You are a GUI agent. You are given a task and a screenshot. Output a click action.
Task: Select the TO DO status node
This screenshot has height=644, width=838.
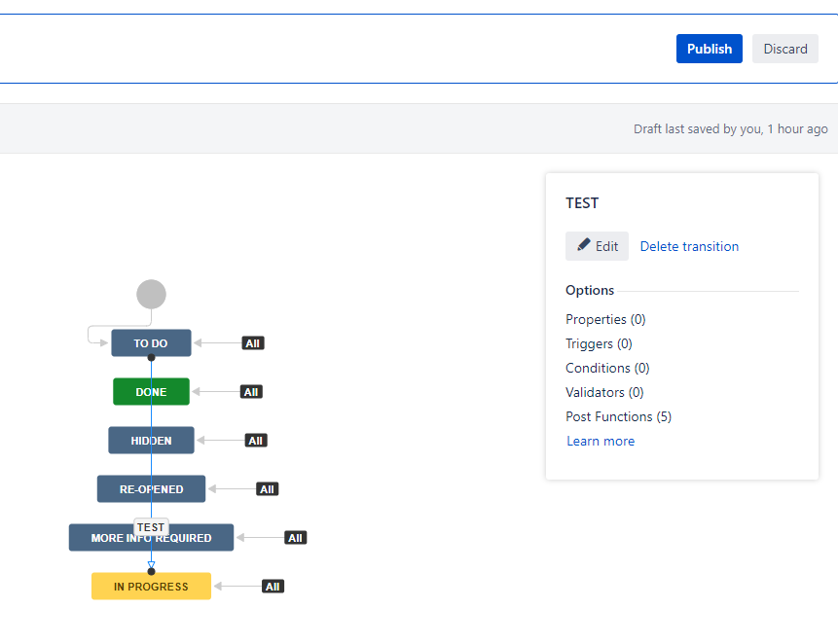pos(151,342)
